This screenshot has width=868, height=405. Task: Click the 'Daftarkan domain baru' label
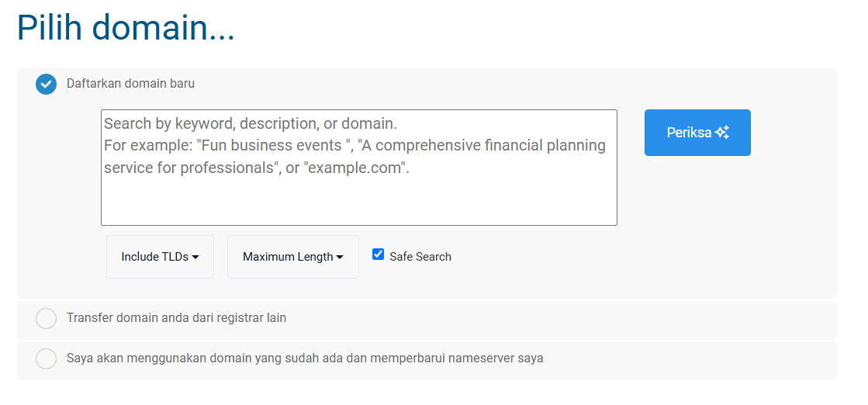tap(130, 84)
